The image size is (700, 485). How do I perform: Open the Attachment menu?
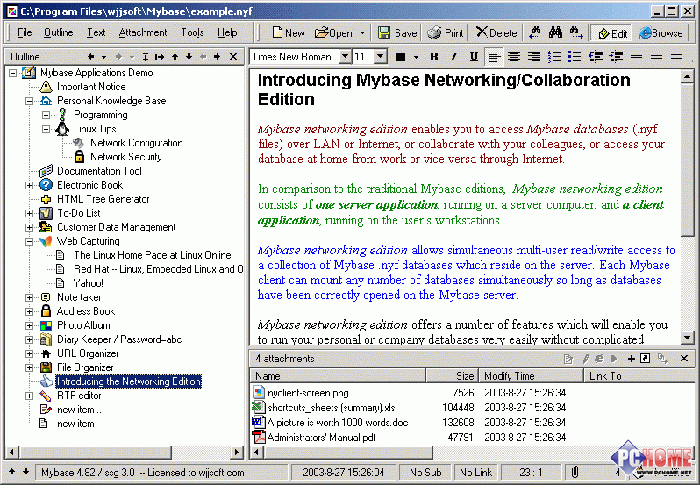[143, 33]
